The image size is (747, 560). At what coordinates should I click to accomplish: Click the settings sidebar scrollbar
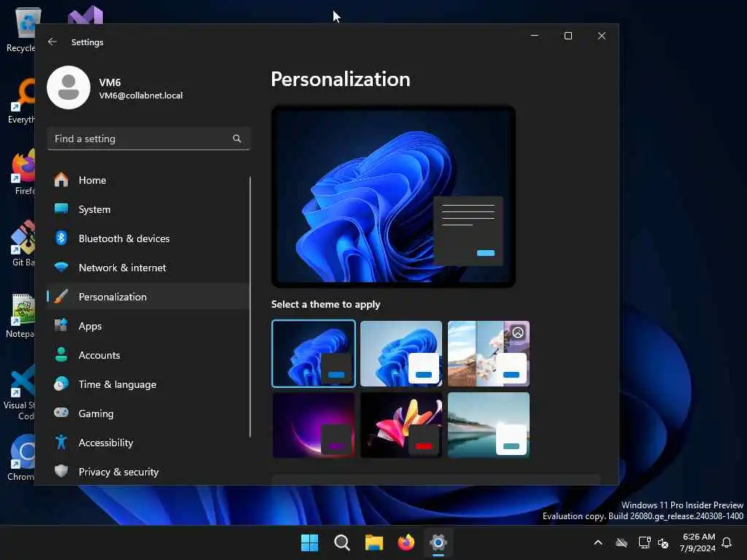(x=249, y=307)
